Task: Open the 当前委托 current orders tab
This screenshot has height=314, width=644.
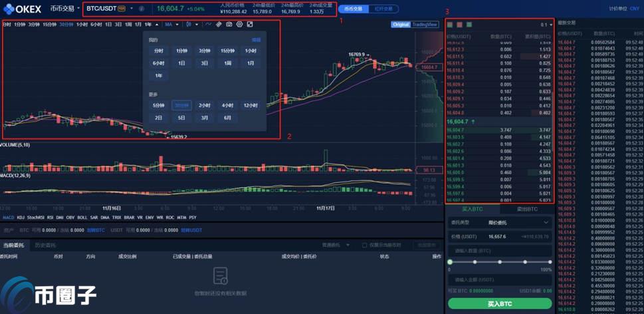Action: (x=14, y=245)
